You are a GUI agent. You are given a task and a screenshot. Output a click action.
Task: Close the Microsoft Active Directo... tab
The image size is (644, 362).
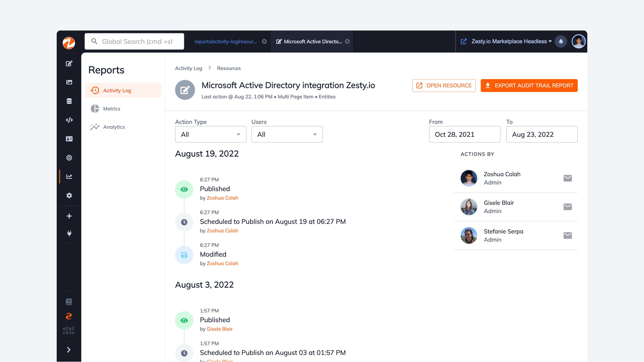[347, 41]
